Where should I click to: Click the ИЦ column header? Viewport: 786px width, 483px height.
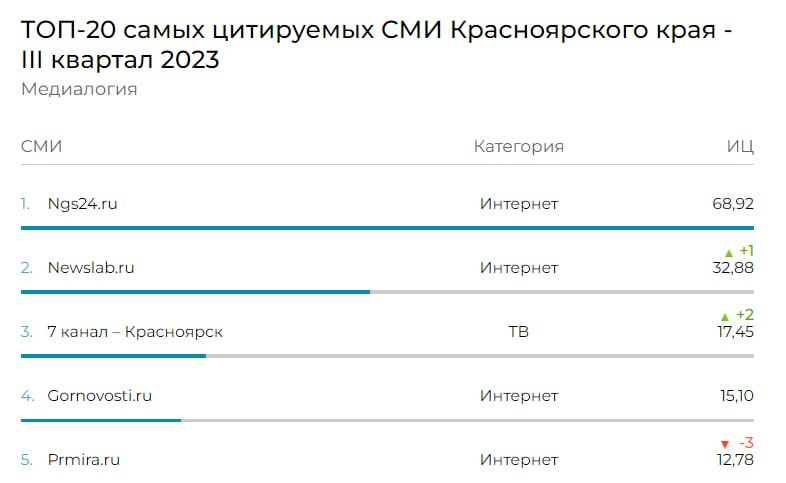coord(740,147)
